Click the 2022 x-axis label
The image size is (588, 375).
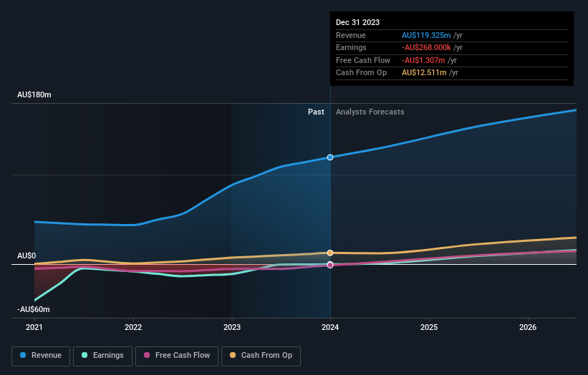pos(133,327)
